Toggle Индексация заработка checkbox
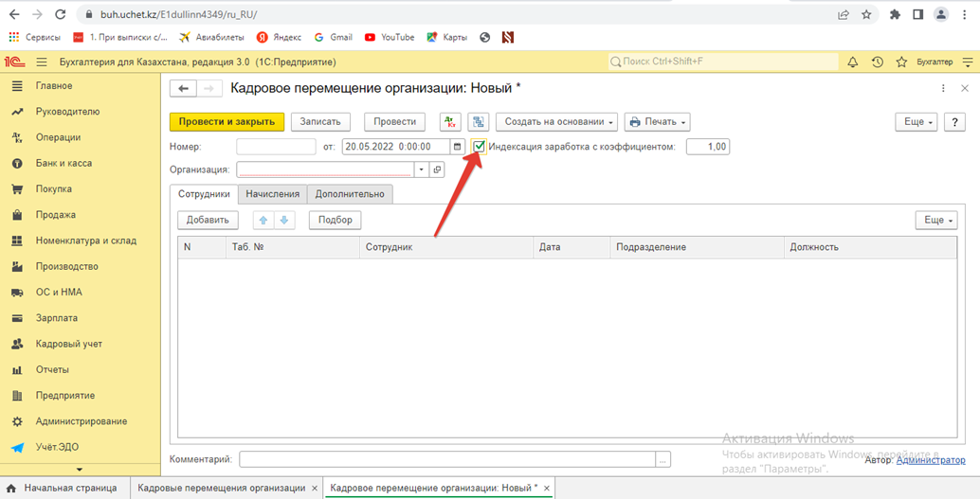Viewport: 980px width, 499px height. coord(480,147)
